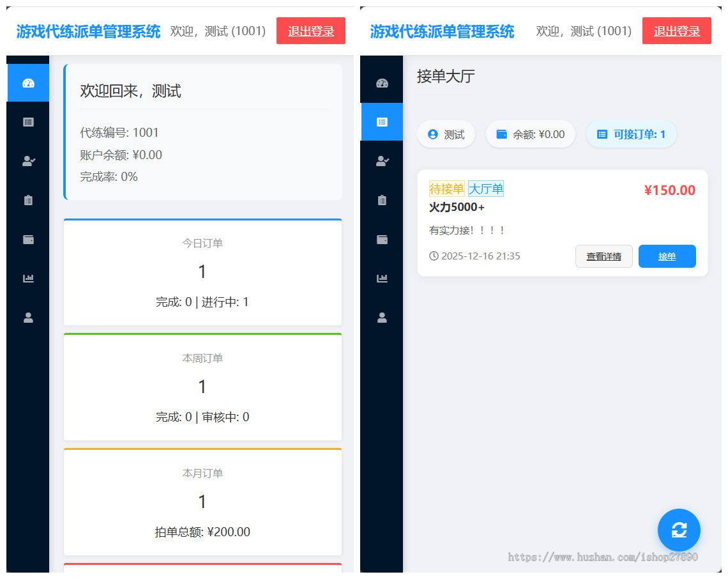The height and width of the screenshot is (579, 728).
Task: Click 完成: 0 | 审核中: 0 text
Action: coord(202,417)
